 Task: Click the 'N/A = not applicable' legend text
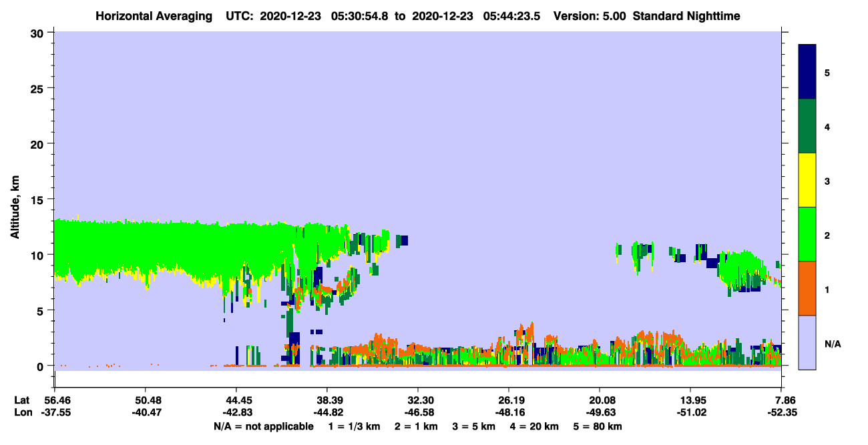pos(263,426)
